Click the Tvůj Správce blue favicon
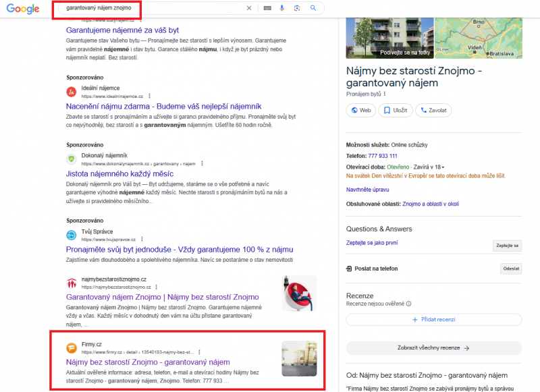This screenshot has width=540, height=392. [x=72, y=235]
